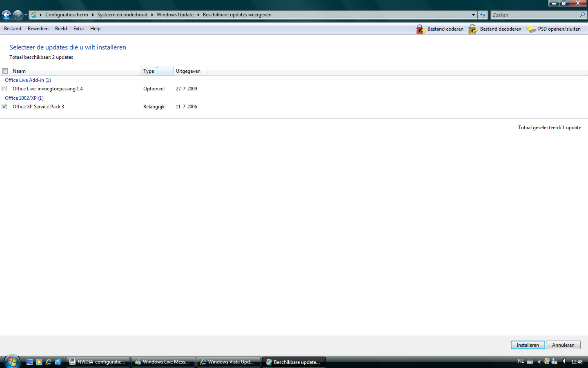
Task: Expand the root arrow before Configuratiescherm
Action: pyautogui.click(x=41, y=15)
